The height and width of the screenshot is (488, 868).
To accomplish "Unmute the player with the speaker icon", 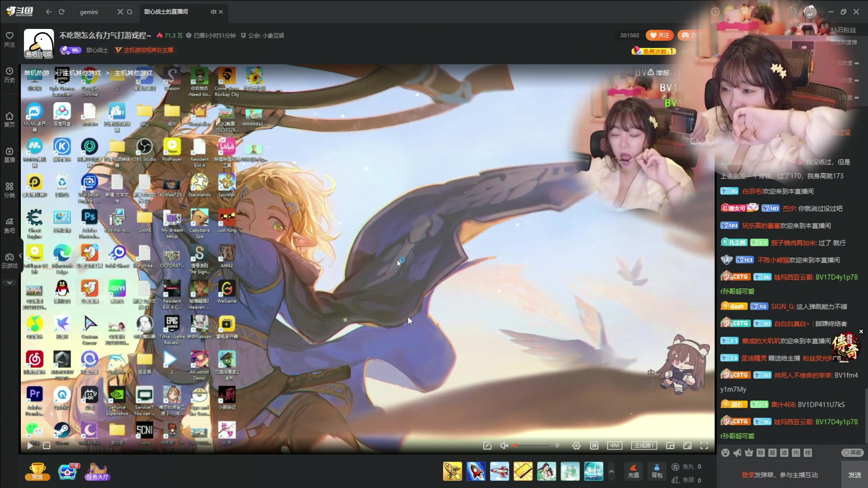I will tap(505, 446).
